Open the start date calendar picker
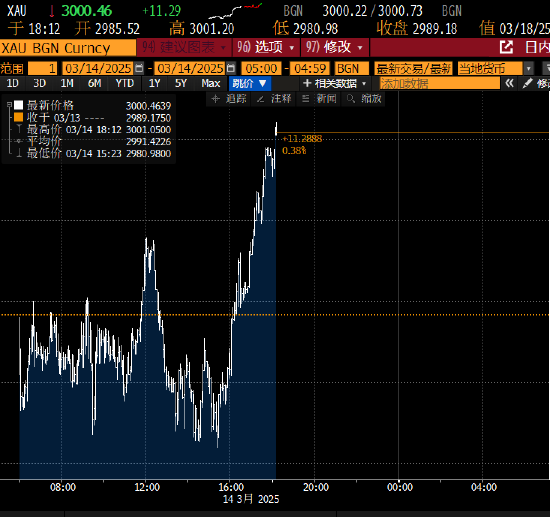Screen dimensions: 550x517 click(139, 68)
